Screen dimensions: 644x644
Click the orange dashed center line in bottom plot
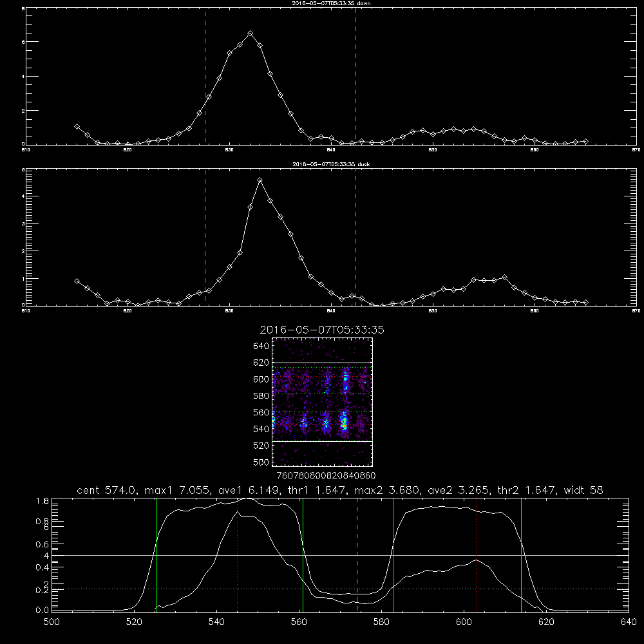coord(357,555)
